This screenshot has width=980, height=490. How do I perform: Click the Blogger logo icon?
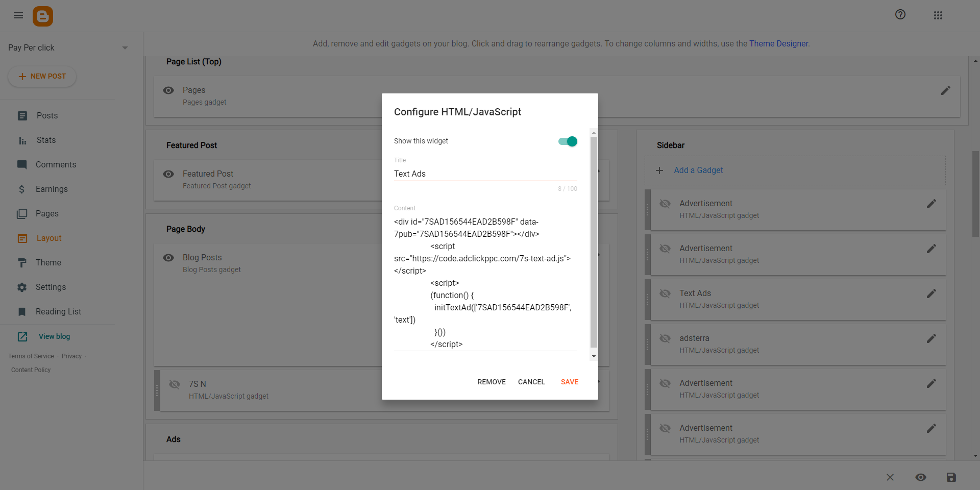pos(43,16)
